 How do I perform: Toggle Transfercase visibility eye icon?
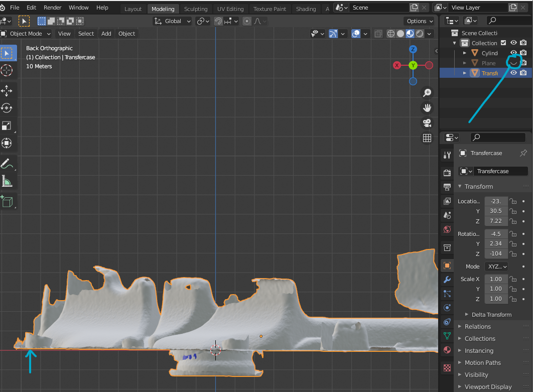(x=513, y=73)
